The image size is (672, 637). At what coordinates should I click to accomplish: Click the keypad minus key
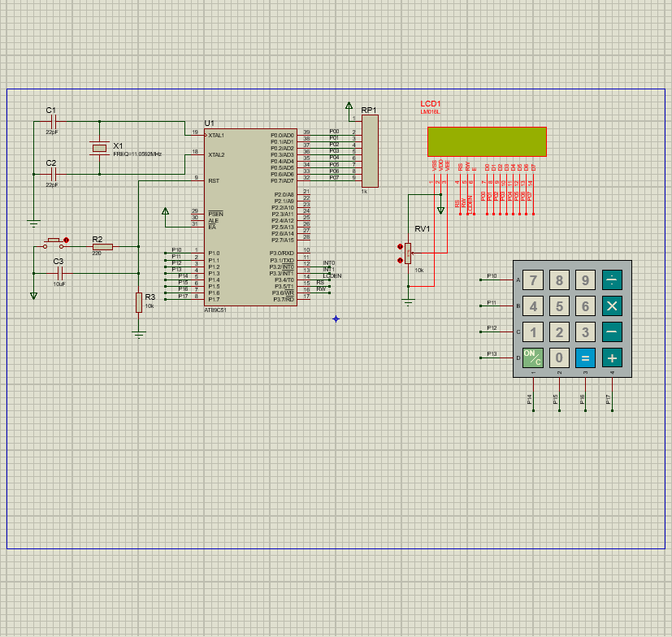(x=612, y=332)
